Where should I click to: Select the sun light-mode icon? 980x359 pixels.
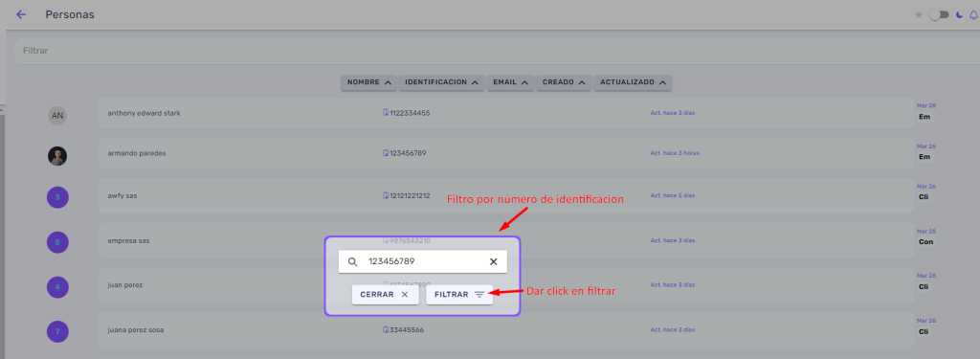tap(919, 14)
